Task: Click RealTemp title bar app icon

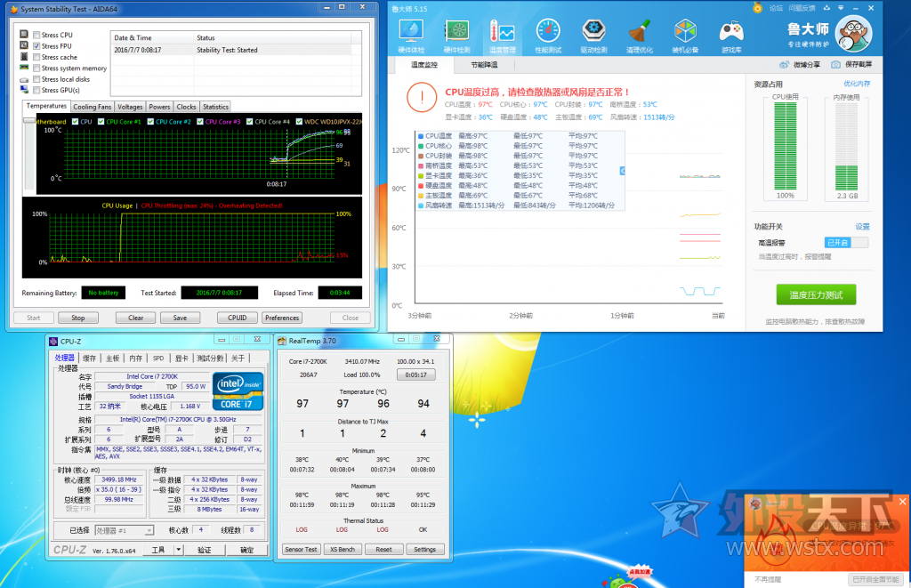Action: [282, 341]
